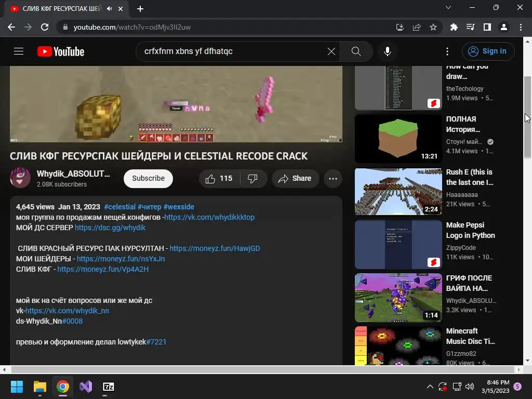
Task: Open Rush E video thumbnail
Action: (398, 192)
